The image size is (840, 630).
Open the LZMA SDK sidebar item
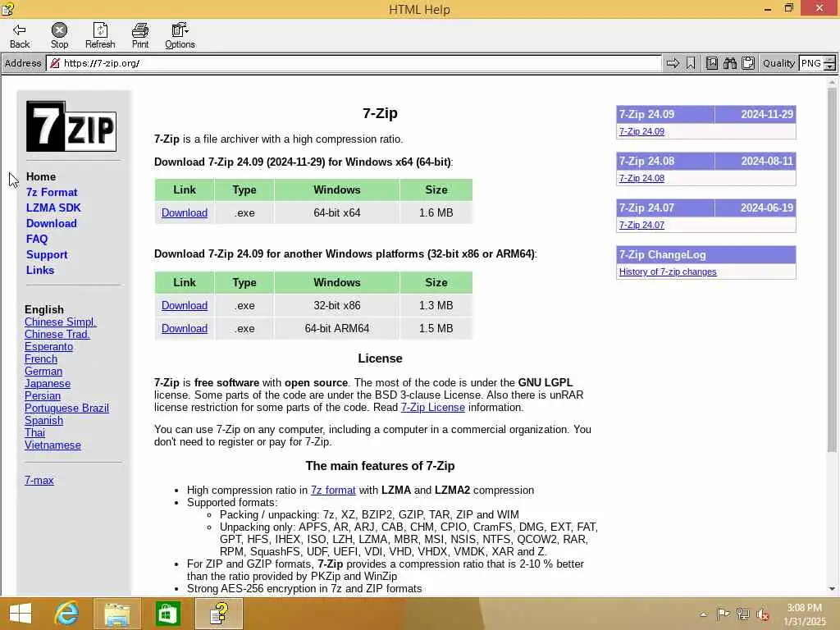click(53, 208)
